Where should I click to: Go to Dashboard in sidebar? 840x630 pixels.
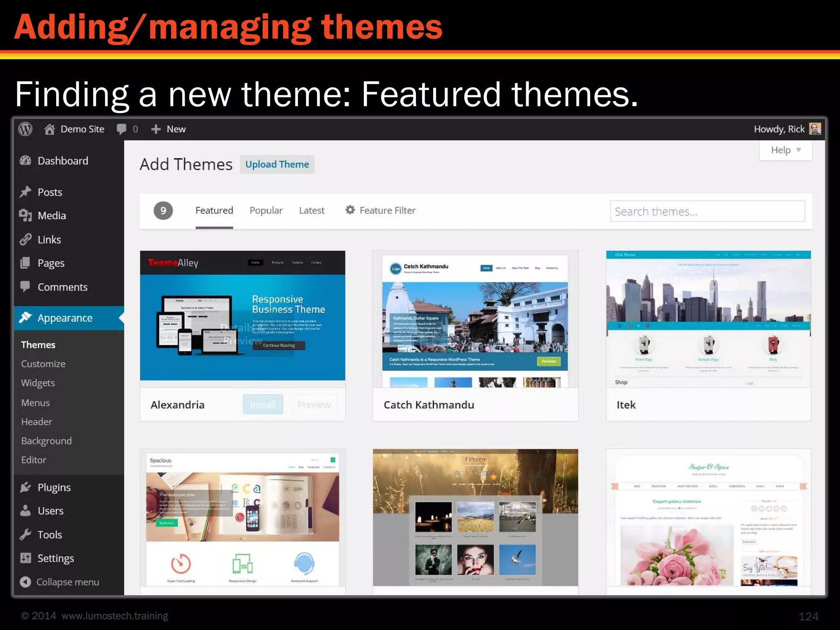click(x=63, y=160)
